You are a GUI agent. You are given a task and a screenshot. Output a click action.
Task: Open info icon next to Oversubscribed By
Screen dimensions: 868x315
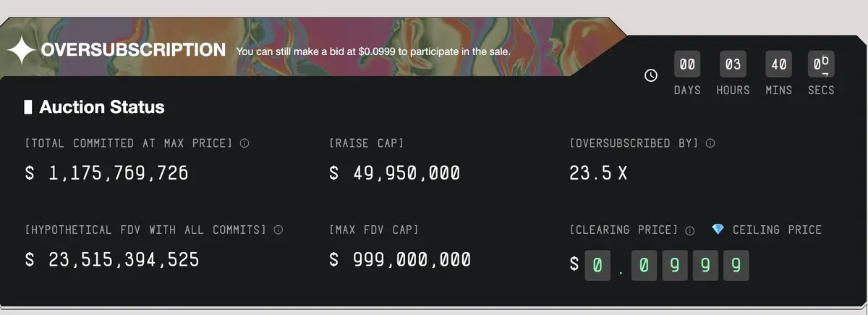tap(710, 143)
